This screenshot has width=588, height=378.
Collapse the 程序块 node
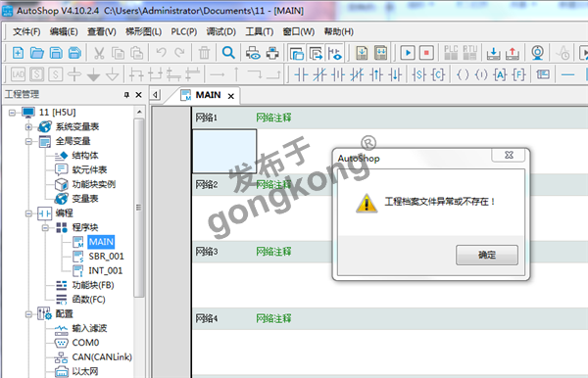click(x=45, y=228)
